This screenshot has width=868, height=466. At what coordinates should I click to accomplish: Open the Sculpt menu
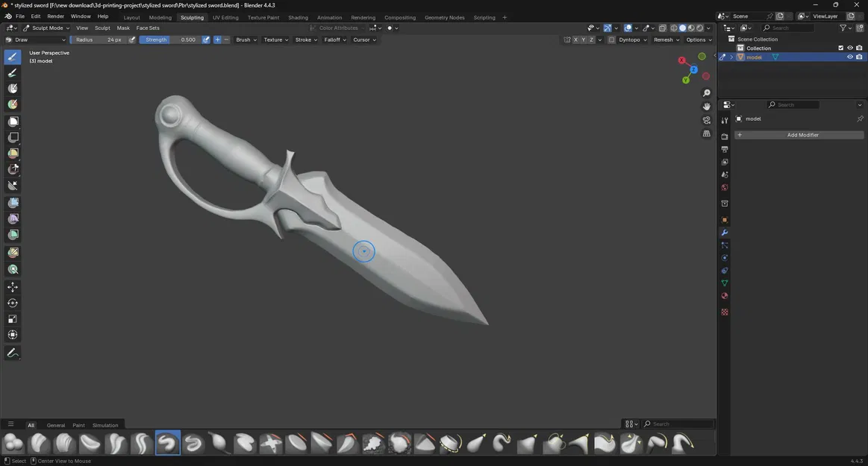coord(102,28)
